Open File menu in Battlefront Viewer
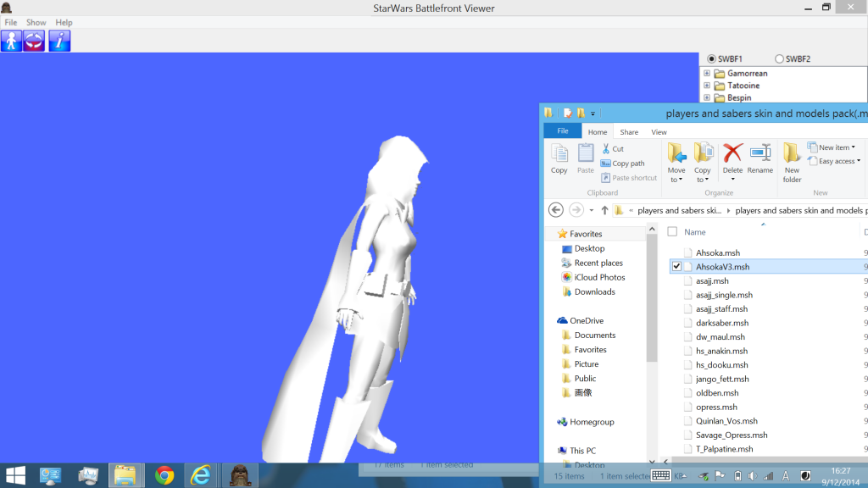Screen dimensions: 868x488 click(10, 22)
